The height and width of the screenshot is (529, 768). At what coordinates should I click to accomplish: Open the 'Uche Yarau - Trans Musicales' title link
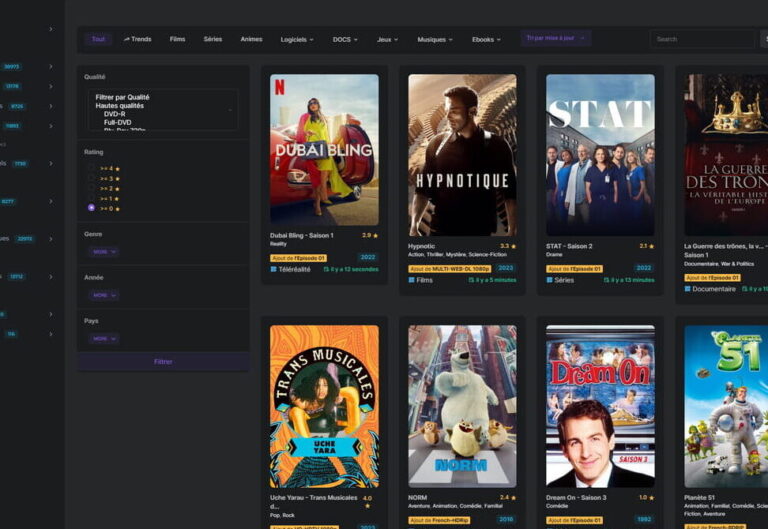point(313,502)
